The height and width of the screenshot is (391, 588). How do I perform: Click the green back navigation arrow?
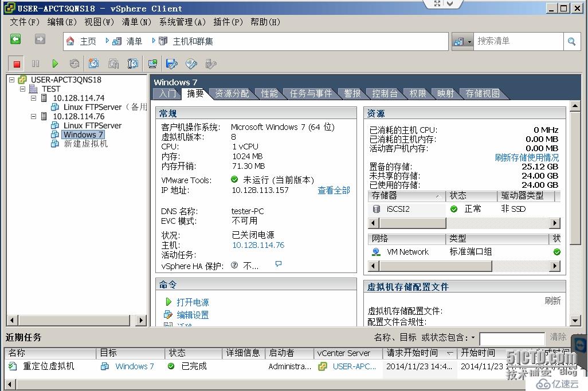point(15,40)
